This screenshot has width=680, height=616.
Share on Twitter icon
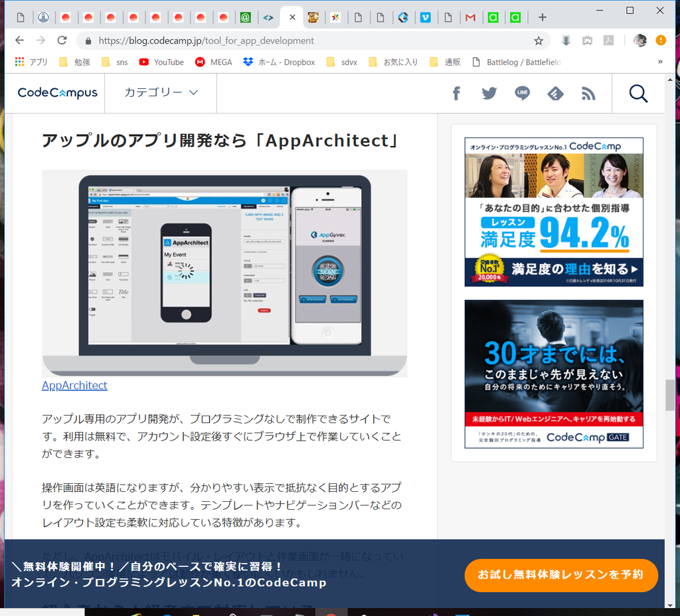(489, 93)
